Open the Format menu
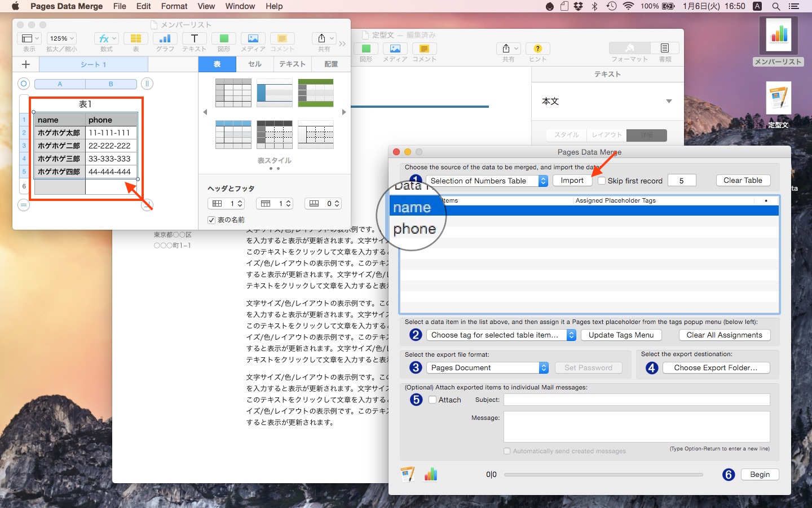 pos(174,6)
